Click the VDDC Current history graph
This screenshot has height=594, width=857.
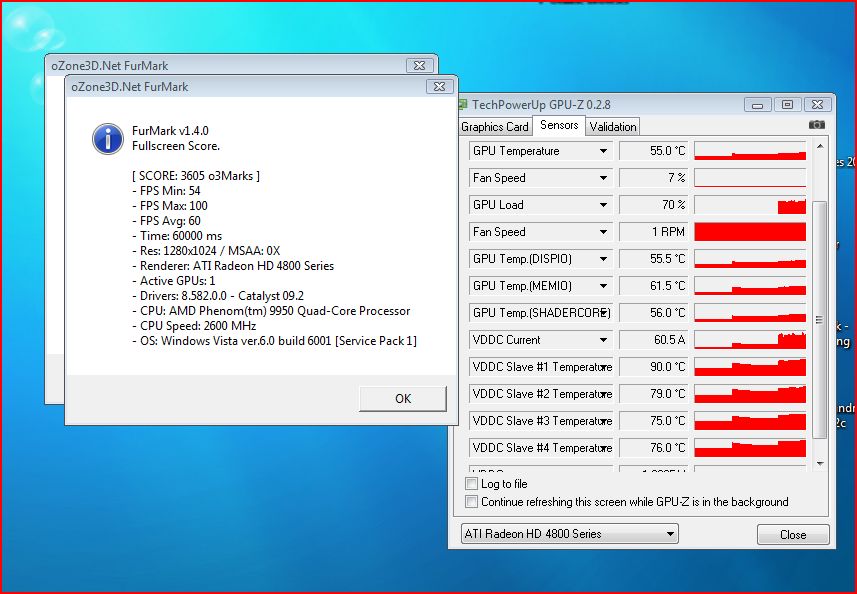tap(750, 340)
